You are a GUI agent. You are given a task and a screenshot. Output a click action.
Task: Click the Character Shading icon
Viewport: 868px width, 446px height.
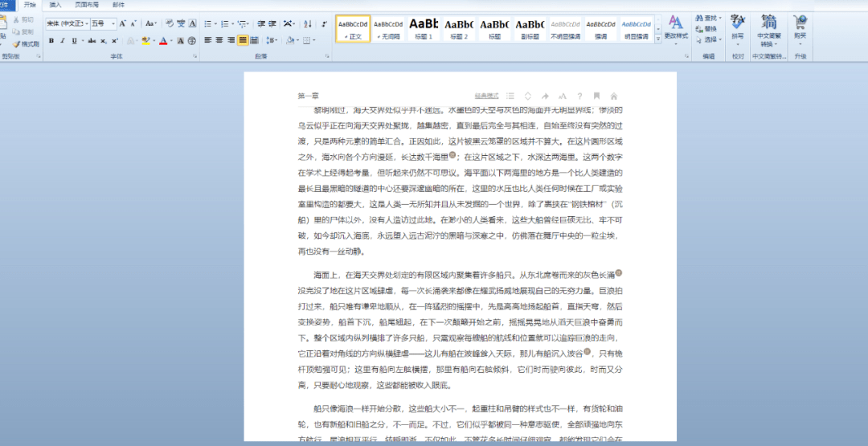coord(181,40)
